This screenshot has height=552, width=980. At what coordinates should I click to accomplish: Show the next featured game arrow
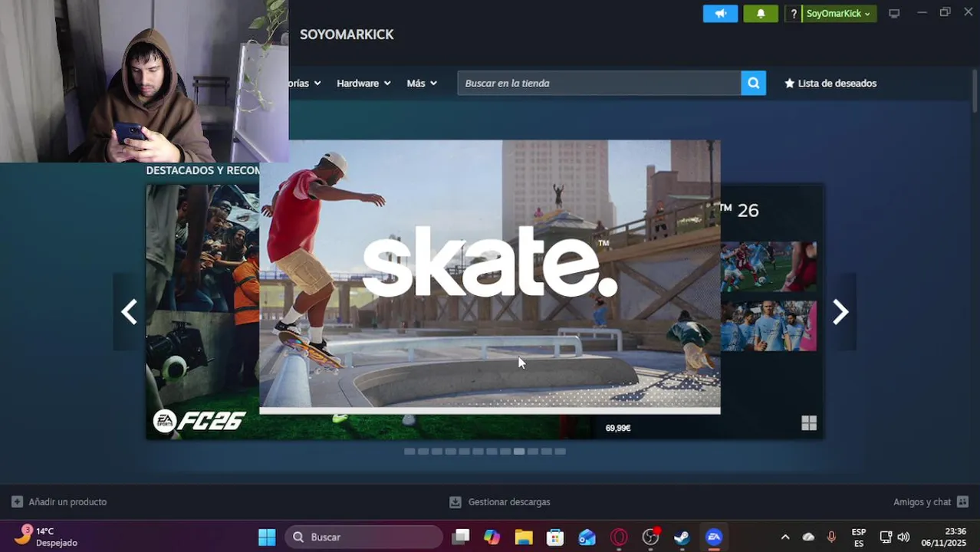pos(840,312)
